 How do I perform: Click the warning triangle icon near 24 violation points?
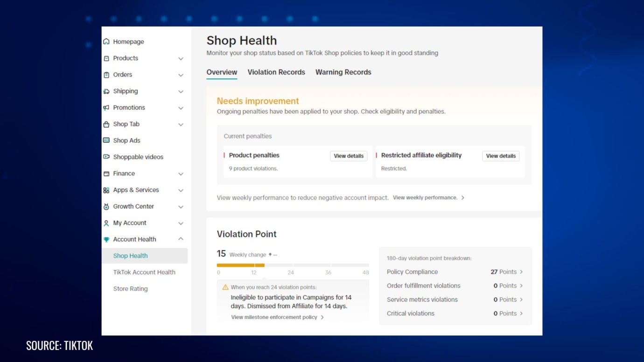click(x=225, y=287)
